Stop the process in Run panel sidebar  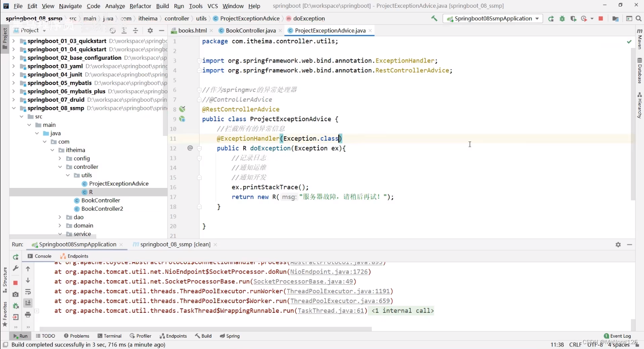tap(15, 283)
